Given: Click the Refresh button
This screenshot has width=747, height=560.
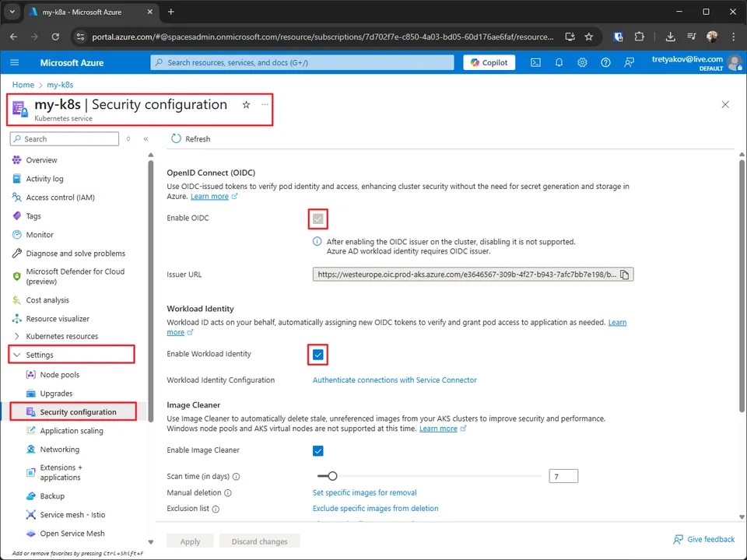Looking at the screenshot, I should pyautogui.click(x=191, y=138).
